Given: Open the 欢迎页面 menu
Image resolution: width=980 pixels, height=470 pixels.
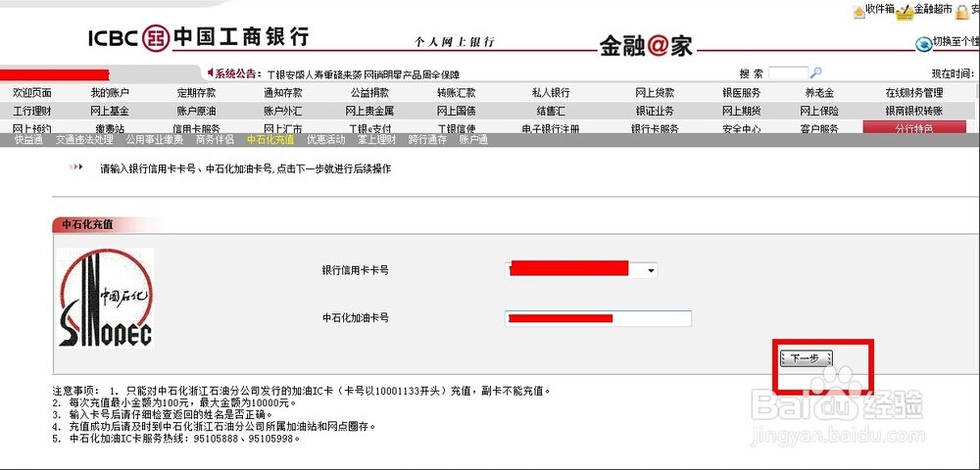Looking at the screenshot, I should (32, 93).
